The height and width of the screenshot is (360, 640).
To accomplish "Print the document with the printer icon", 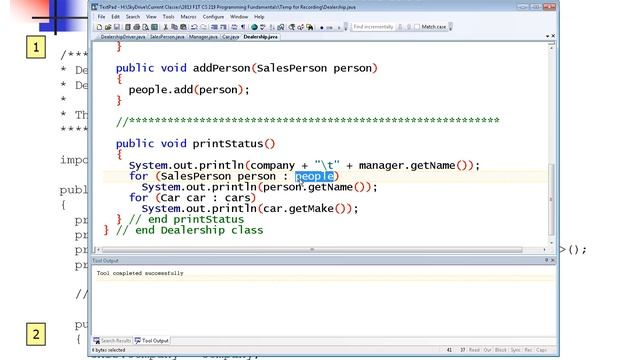I will pyautogui.click(x=136, y=27).
